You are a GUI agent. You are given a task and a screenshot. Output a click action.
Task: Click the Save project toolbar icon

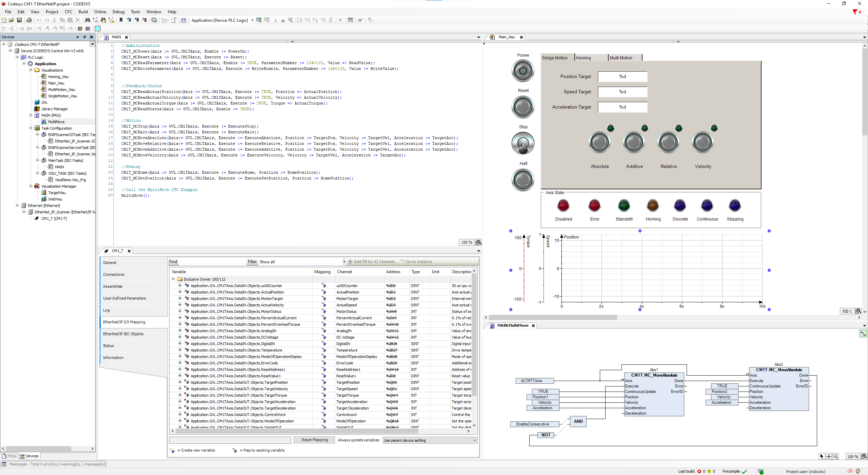coord(19,20)
